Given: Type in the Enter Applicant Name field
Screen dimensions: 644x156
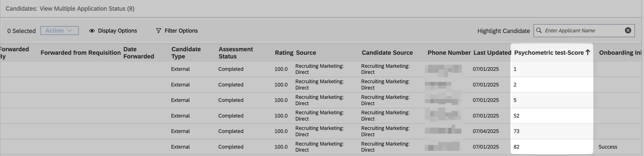Looking at the screenshot, I should point(583,31).
